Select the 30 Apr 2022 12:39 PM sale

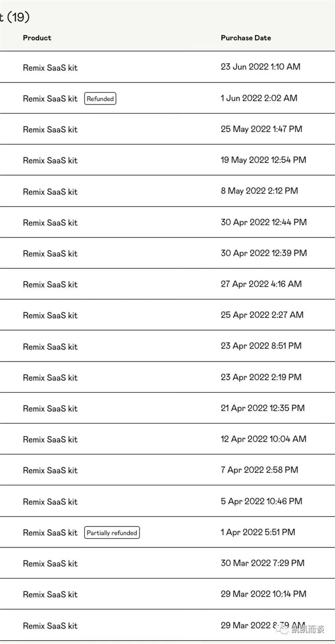coord(167,253)
